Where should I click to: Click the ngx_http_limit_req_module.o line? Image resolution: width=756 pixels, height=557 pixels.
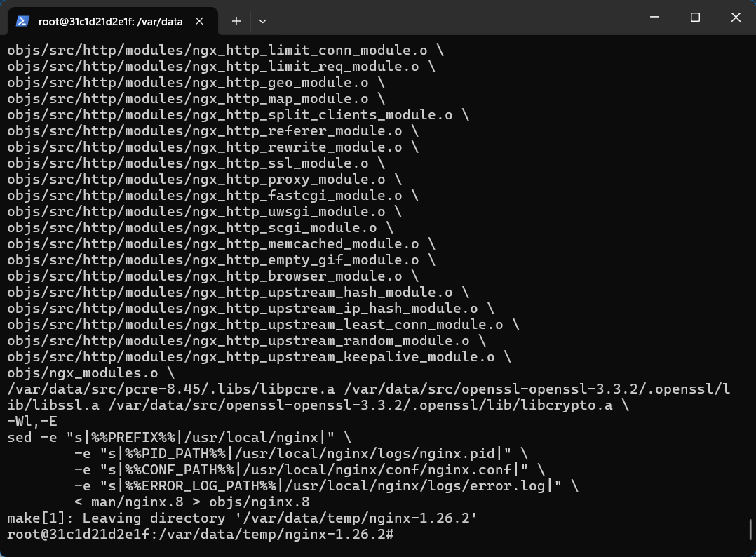222,66
